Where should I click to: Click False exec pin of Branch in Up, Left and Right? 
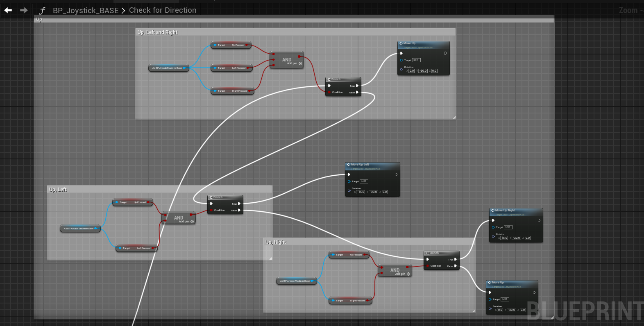[x=357, y=93]
